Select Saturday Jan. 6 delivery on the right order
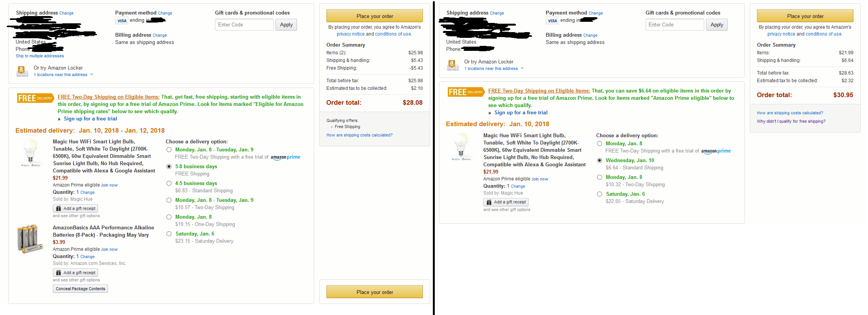Screen dimensions: 868x315 (599, 194)
